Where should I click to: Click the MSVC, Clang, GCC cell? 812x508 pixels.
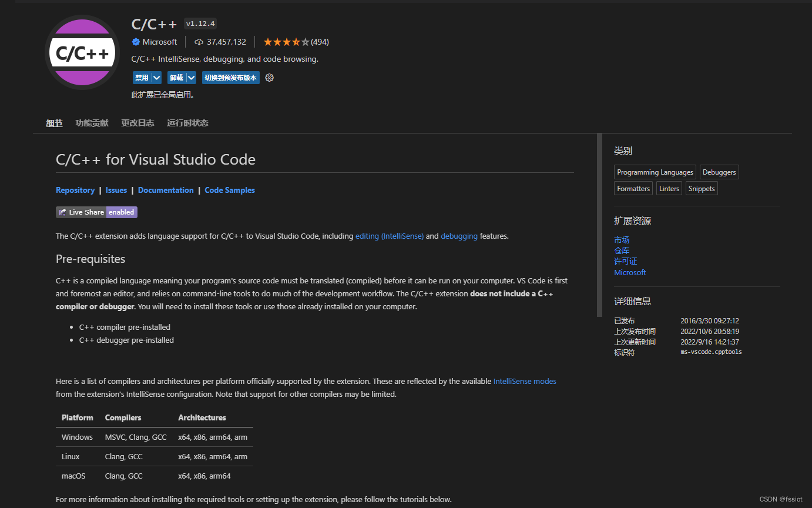(136, 437)
